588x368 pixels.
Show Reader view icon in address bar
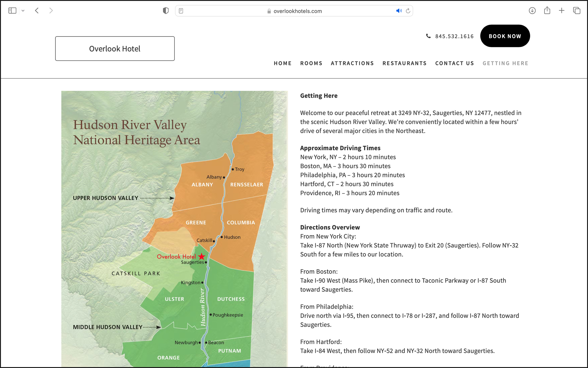181,11
